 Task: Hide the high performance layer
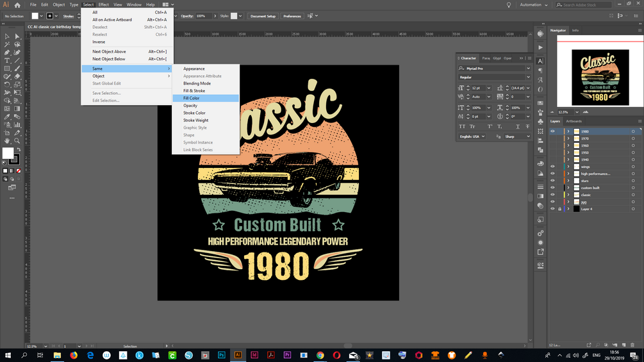[x=552, y=174]
